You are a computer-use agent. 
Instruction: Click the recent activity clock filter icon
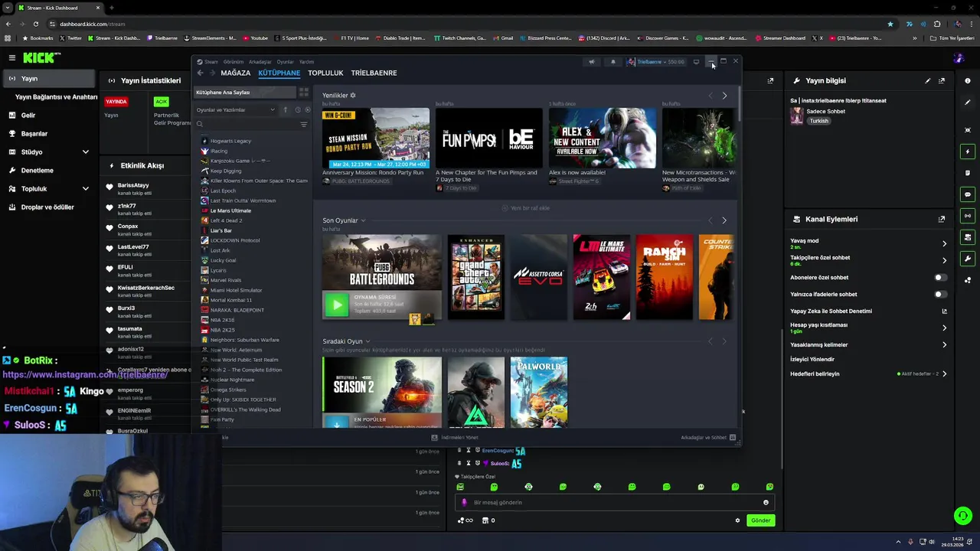tap(298, 109)
